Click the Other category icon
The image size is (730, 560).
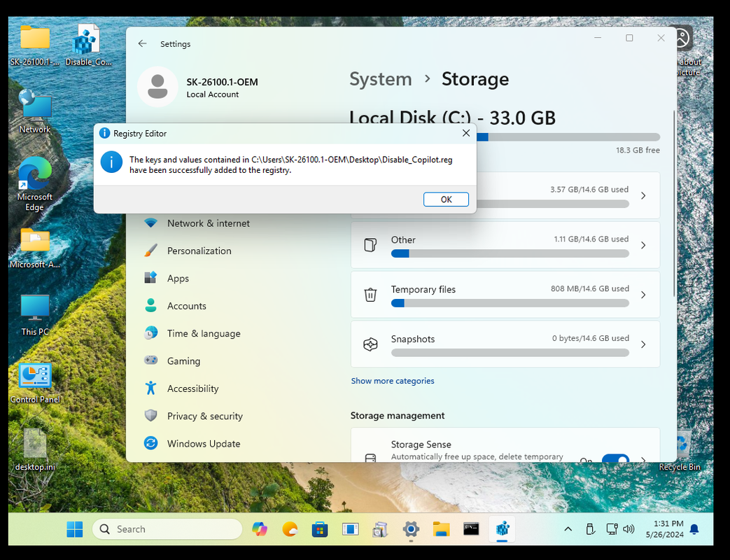370,245
